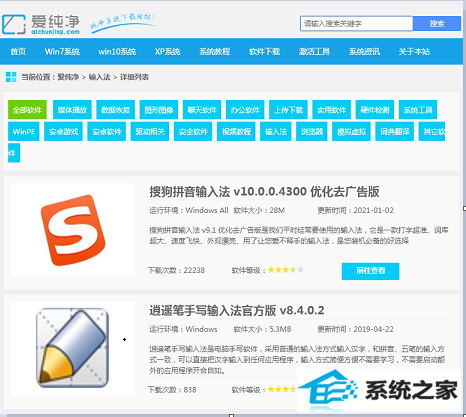466x417 pixels.
Task: Open the 激活工具 navigation item
Action: (314, 52)
